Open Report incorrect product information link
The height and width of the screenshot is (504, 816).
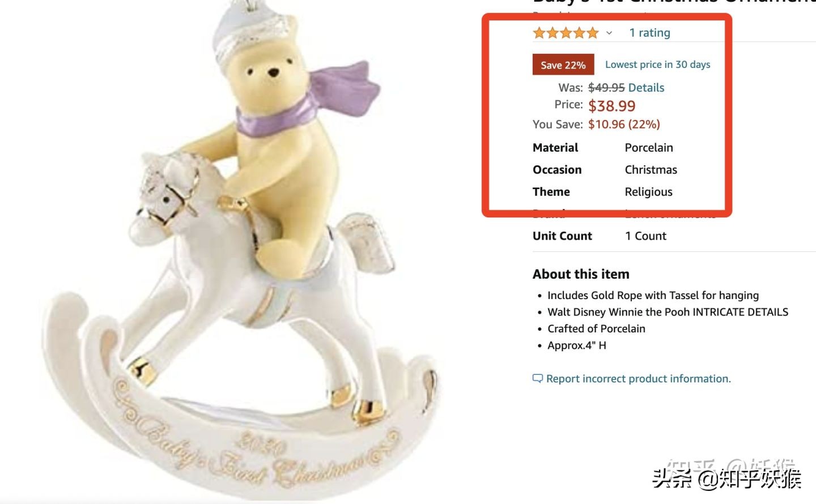click(638, 378)
